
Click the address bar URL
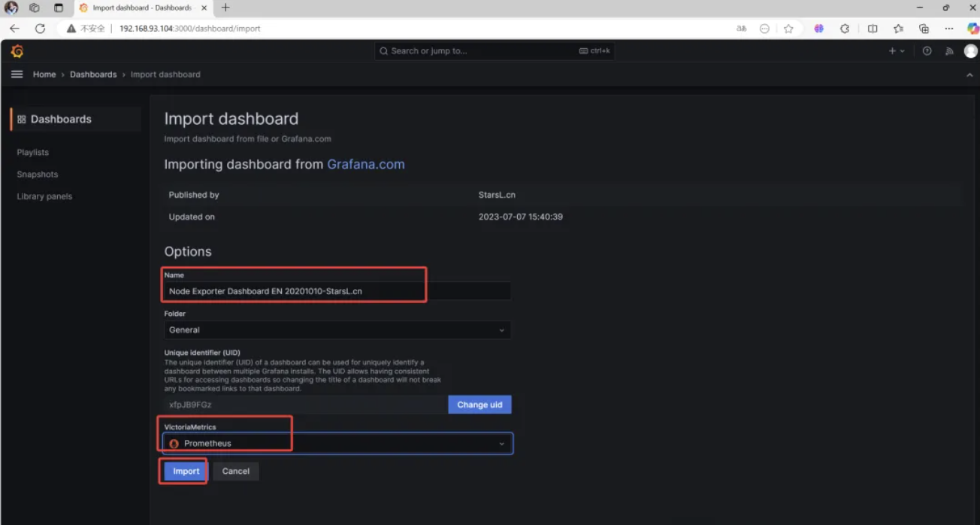point(189,29)
